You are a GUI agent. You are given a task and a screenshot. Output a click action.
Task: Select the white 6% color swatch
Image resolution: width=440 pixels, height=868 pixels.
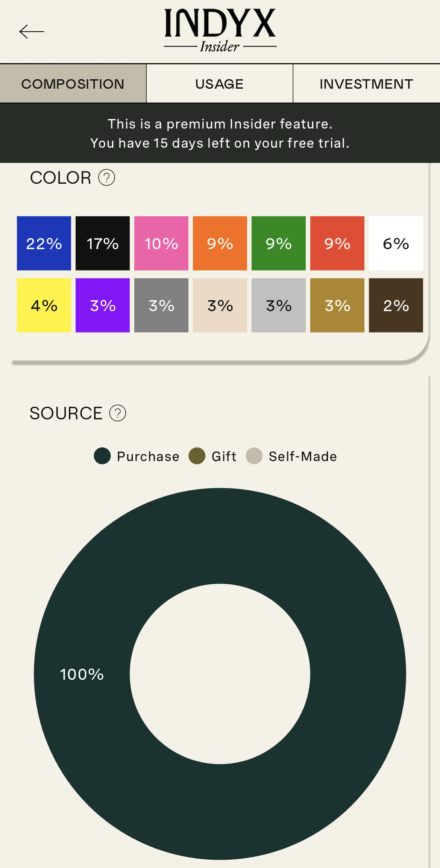(x=396, y=243)
